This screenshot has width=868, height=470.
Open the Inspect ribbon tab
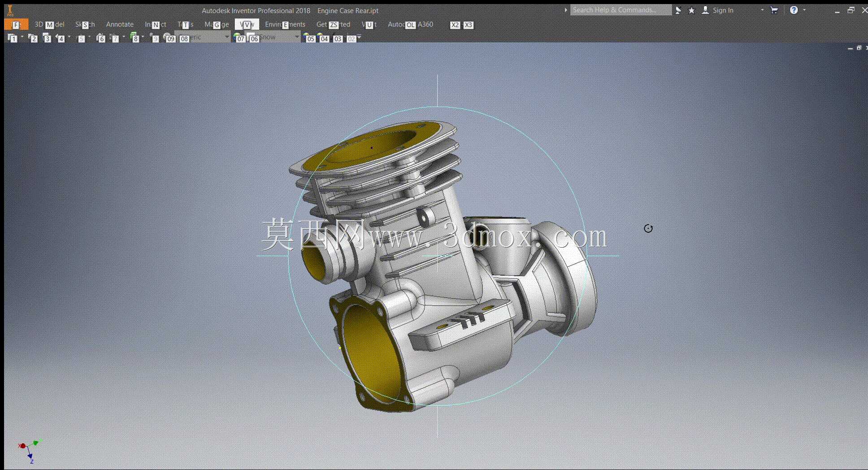point(155,24)
